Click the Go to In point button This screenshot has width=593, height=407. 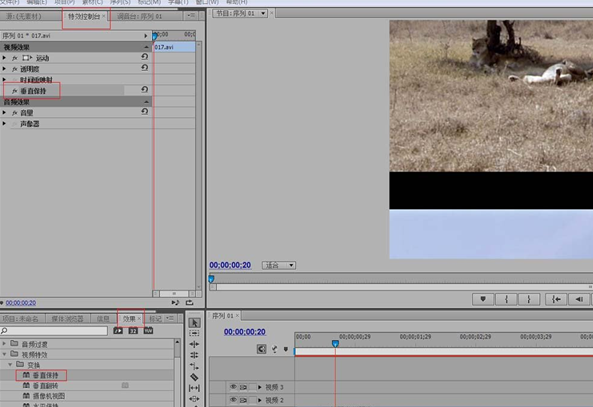(556, 299)
